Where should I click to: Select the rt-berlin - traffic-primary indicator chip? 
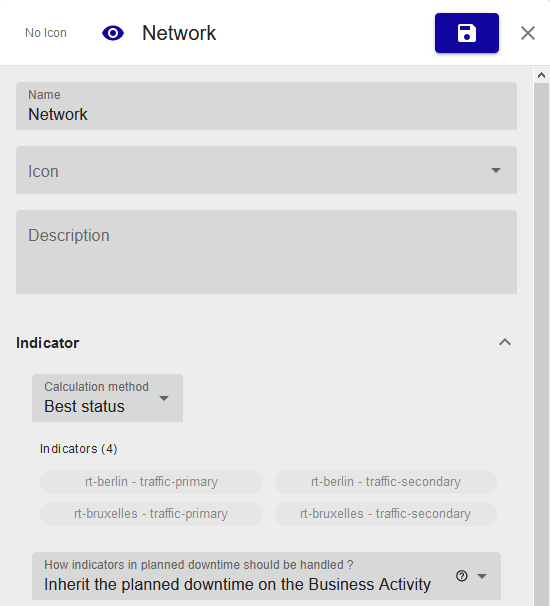click(x=152, y=482)
